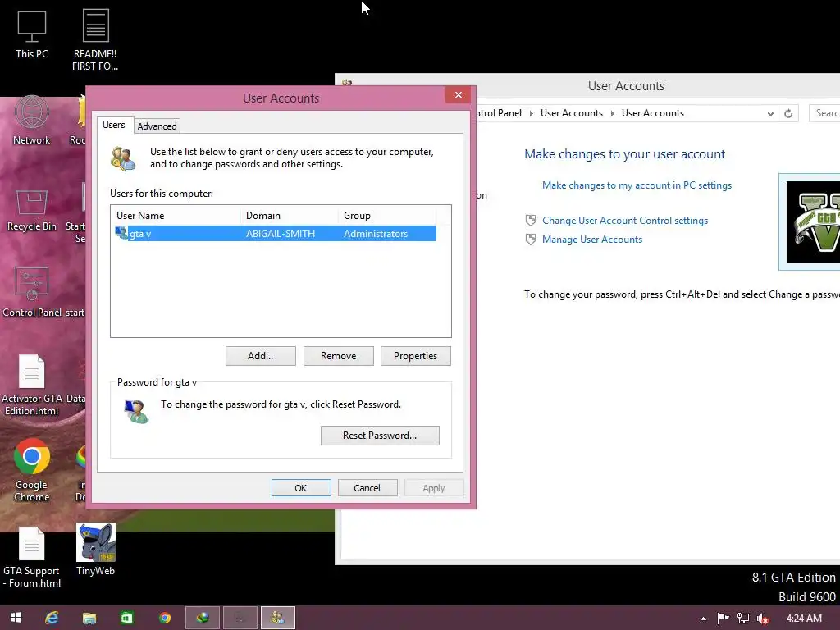
Task: Sort by Domain column header
Action: [x=290, y=216]
